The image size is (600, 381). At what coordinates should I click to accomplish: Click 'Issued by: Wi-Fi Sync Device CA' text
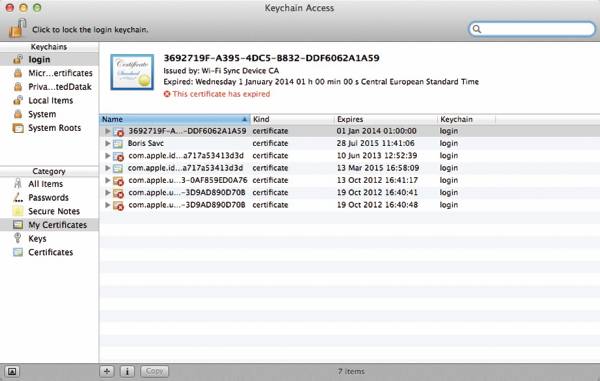pyautogui.click(x=221, y=70)
